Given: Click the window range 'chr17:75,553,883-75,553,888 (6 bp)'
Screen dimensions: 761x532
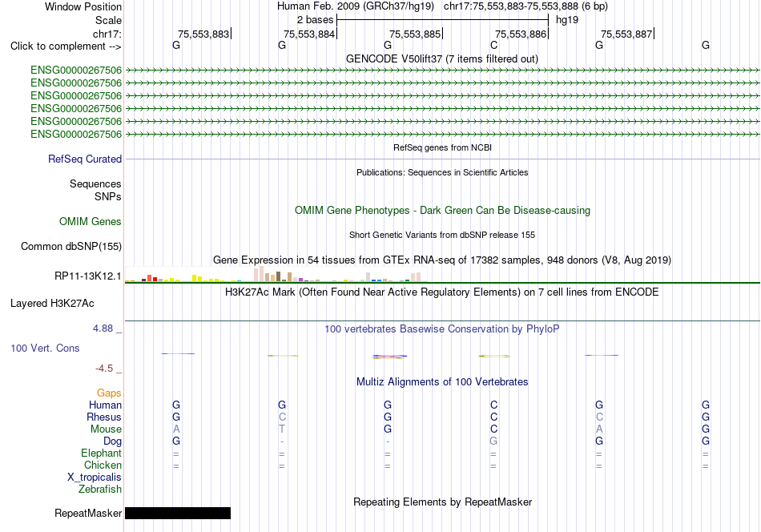Looking at the screenshot, I should point(525,6).
